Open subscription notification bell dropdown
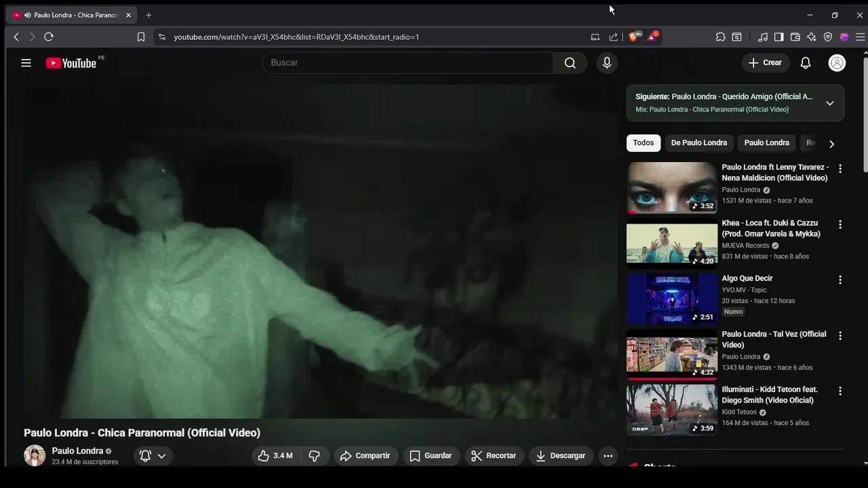The height and width of the screenshot is (488, 868). coord(153,455)
